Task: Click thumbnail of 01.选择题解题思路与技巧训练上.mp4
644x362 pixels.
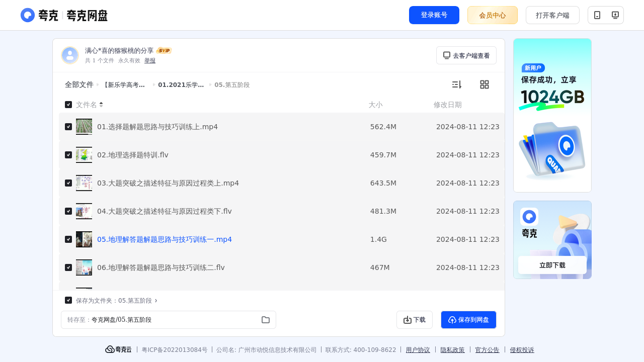Action: [84, 127]
